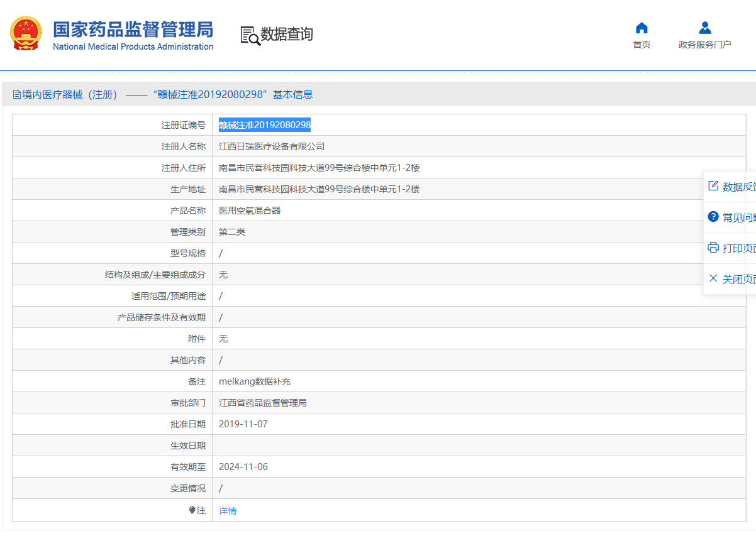Click the 变更情况 row label
Image resolution: width=756 pixels, height=536 pixels.
[188, 488]
